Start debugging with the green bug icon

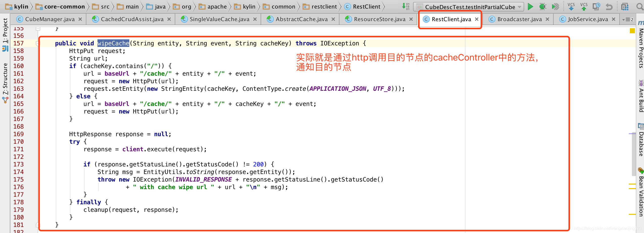[543, 7]
